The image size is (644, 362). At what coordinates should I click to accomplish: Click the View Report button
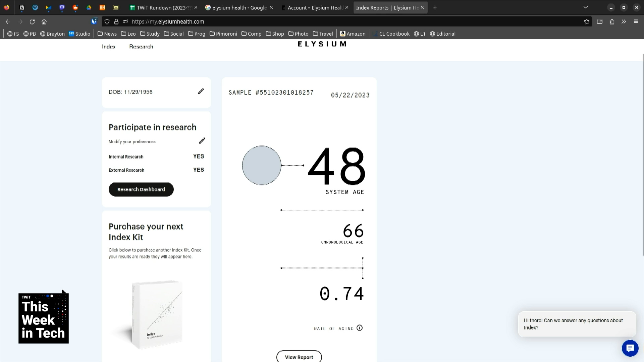pos(299,357)
